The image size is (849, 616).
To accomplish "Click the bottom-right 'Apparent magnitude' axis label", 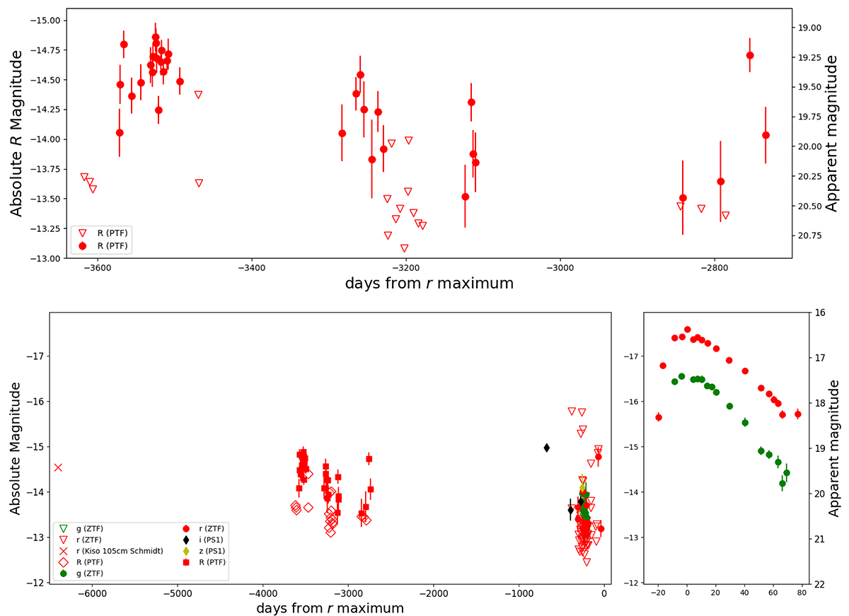I will [833, 448].
